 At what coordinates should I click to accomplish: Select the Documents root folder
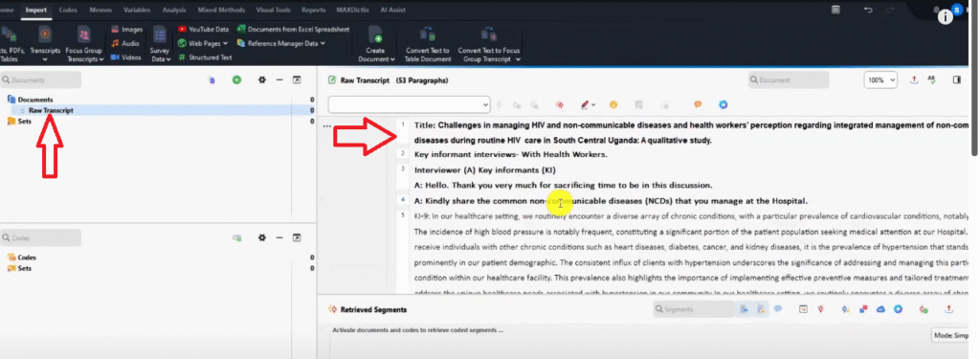[x=35, y=100]
